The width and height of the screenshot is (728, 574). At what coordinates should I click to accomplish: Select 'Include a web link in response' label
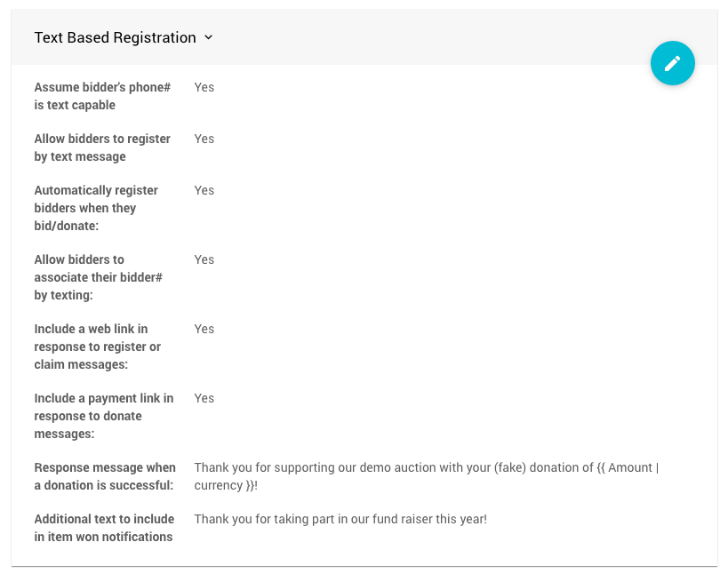pyautogui.click(x=97, y=347)
